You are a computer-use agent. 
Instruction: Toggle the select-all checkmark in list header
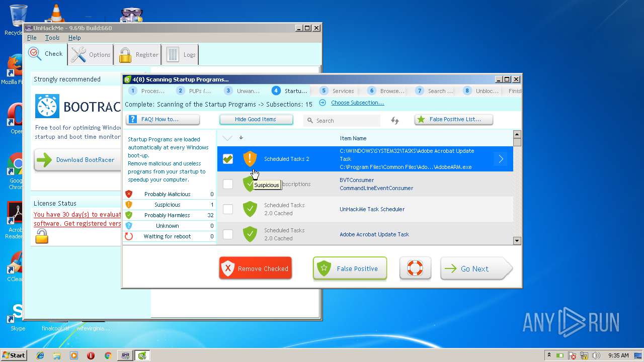(227, 138)
